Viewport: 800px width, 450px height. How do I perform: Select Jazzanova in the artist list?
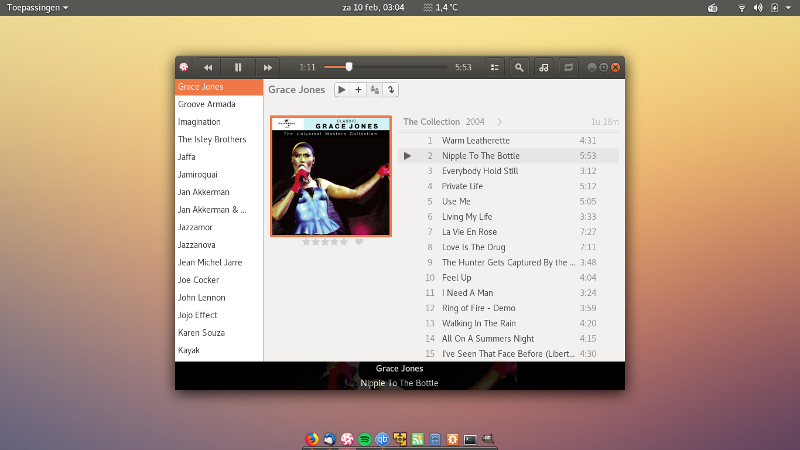pos(219,245)
